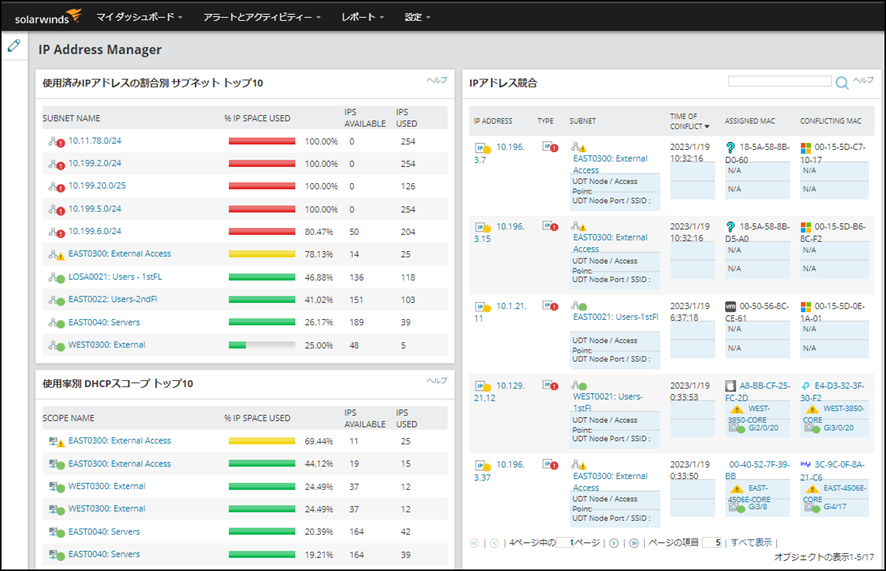Viewport: 886px width, 571px height.
Task: Open the レポート menu
Action: (362, 17)
